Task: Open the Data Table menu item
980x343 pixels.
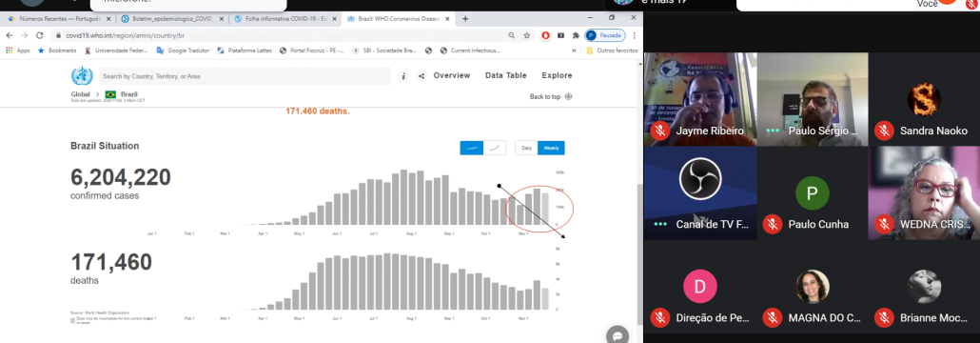Action: click(x=505, y=75)
